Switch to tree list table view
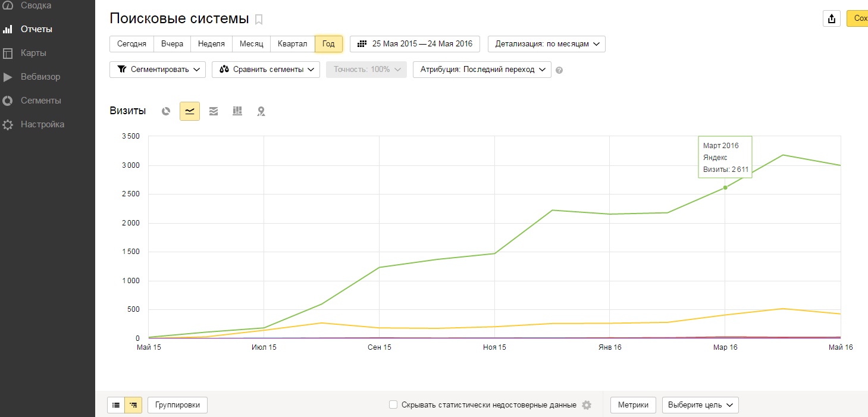868x417 pixels. click(133, 405)
